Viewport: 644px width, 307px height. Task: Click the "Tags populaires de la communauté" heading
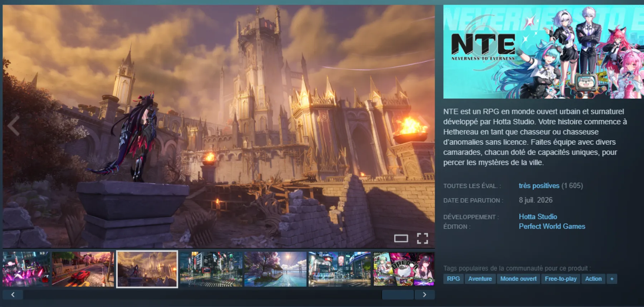(x=517, y=268)
